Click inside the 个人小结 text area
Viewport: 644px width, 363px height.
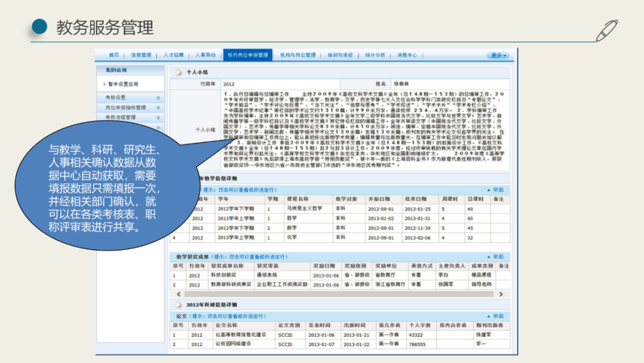click(365, 130)
